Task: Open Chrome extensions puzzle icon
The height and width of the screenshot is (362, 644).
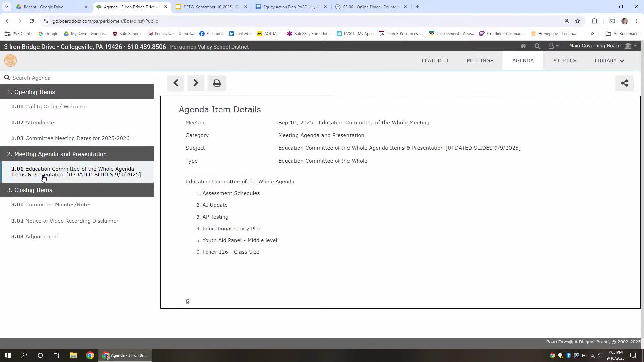Action: point(594,21)
